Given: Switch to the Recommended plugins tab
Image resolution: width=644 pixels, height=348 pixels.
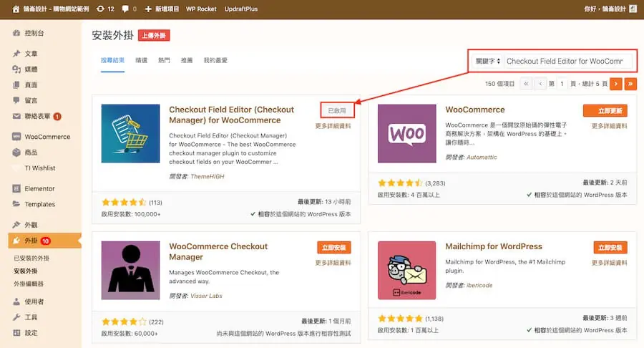Looking at the screenshot, I should pyautogui.click(x=187, y=60).
